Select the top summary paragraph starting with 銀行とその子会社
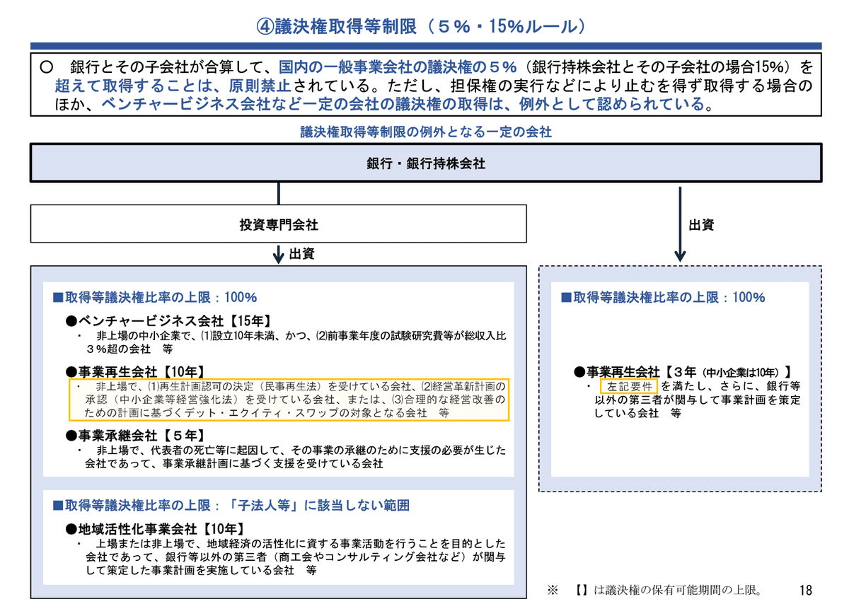This screenshot has height=616, width=849. pyautogui.click(x=424, y=86)
